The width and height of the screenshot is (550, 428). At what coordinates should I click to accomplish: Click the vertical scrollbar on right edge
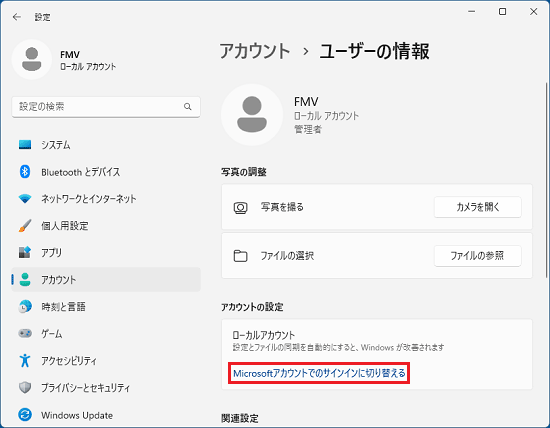tap(546, 180)
